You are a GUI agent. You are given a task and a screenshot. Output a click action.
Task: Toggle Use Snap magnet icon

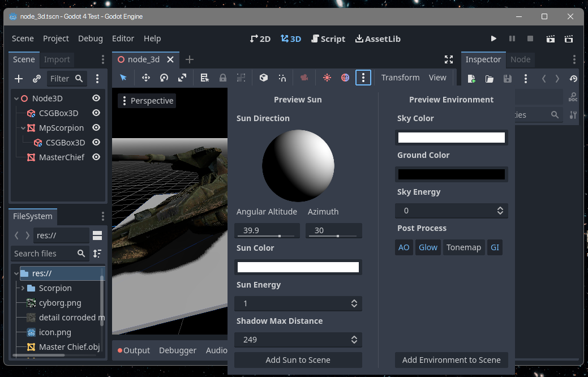tap(282, 78)
